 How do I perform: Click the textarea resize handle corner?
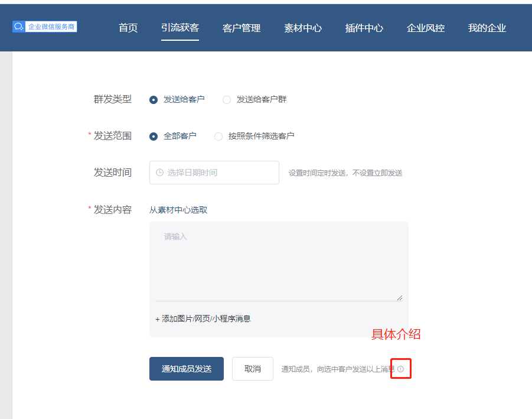pyautogui.click(x=400, y=298)
